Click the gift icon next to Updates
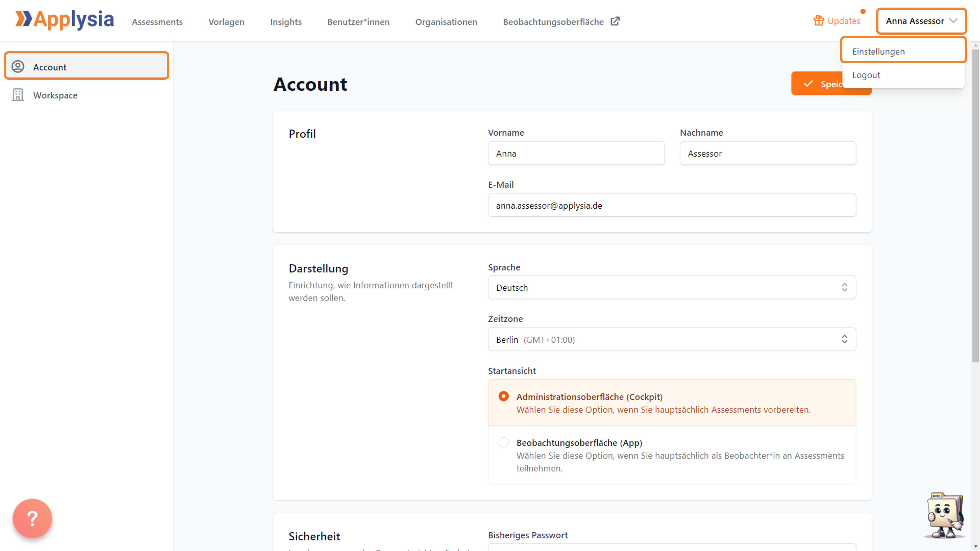The width and height of the screenshot is (980, 551). coord(819,20)
